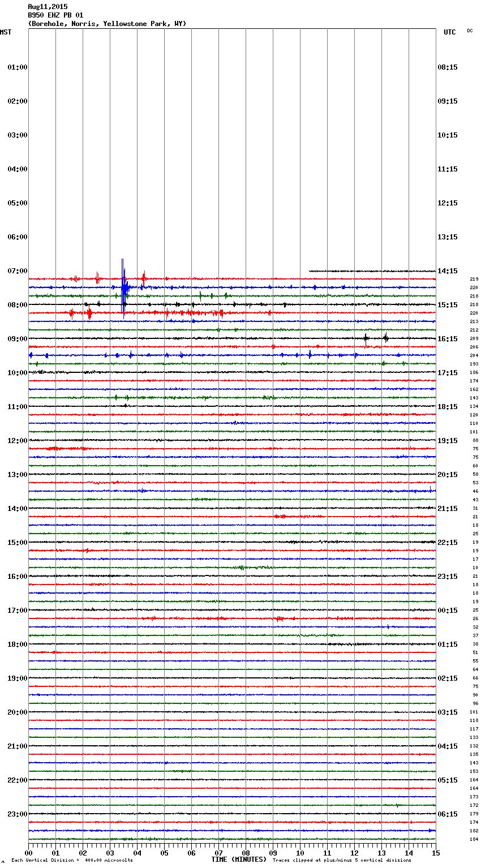This screenshot has width=481, height=868.
Task: Select the "13:00" MST time label
Action: coord(18,475)
